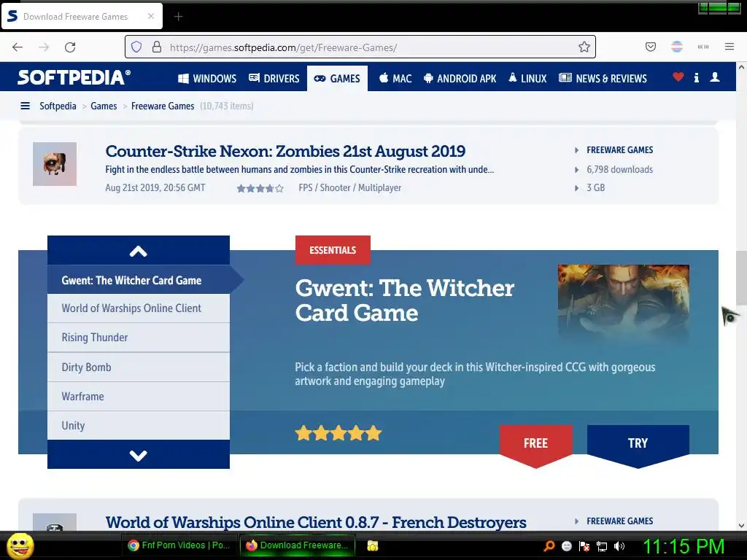
Task: Open News & Reviews section
Action: (x=603, y=79)
